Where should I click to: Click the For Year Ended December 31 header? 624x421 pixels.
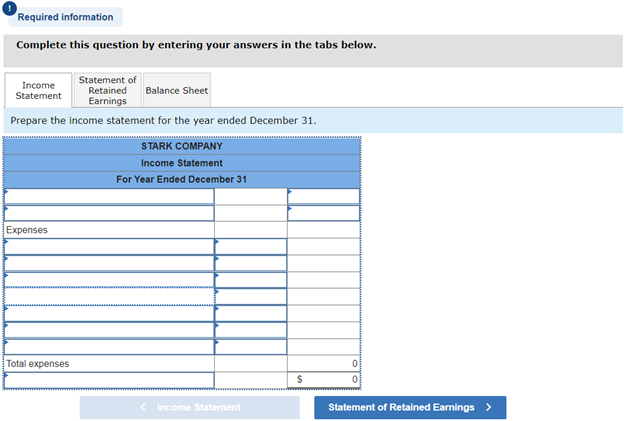(x=181, y=179)
